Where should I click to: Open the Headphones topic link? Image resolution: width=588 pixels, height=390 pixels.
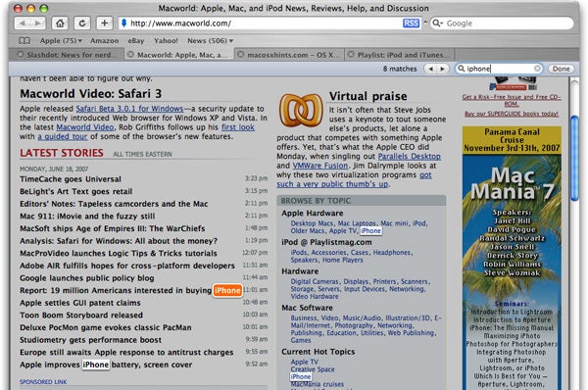392,253
